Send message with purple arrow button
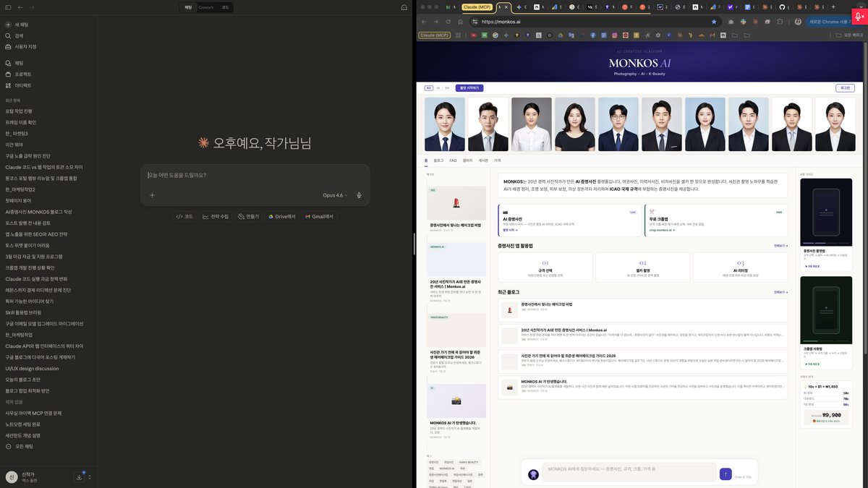Viewport: 868px width, 488px height. coord(726,474)
